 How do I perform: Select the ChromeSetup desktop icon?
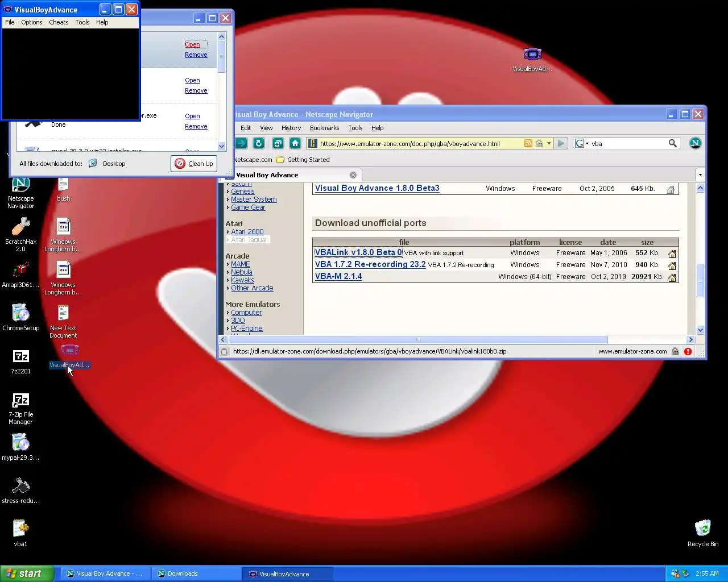tap(21, 318)
